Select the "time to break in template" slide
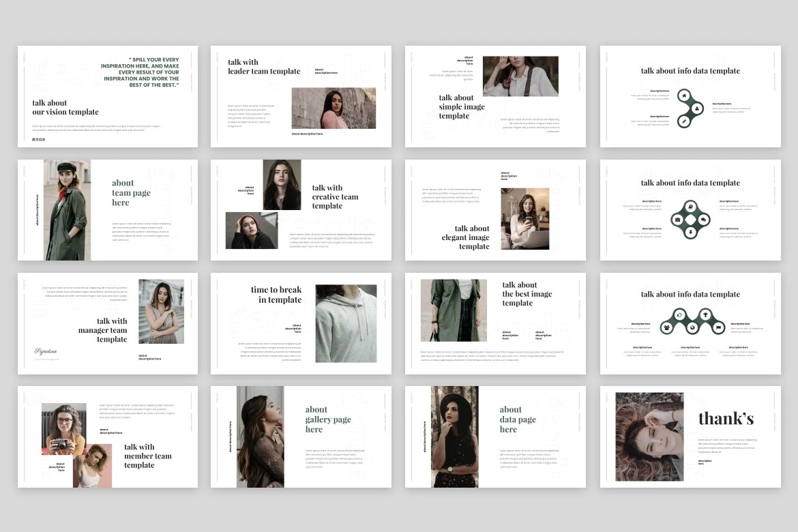Image resolution: width=798 pixels, height=532 pixels. coord(300,323)
